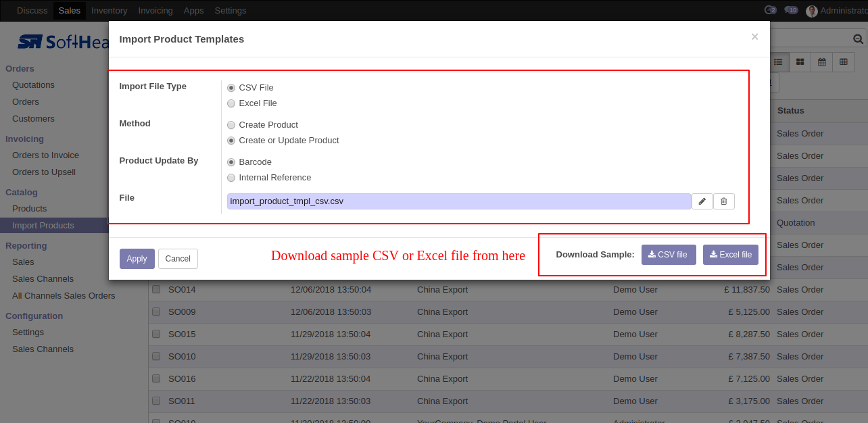The height and width of the screenshot is (423, 868).
Task: Close the Import Product Templates dialog
Action: pos(754,37)
